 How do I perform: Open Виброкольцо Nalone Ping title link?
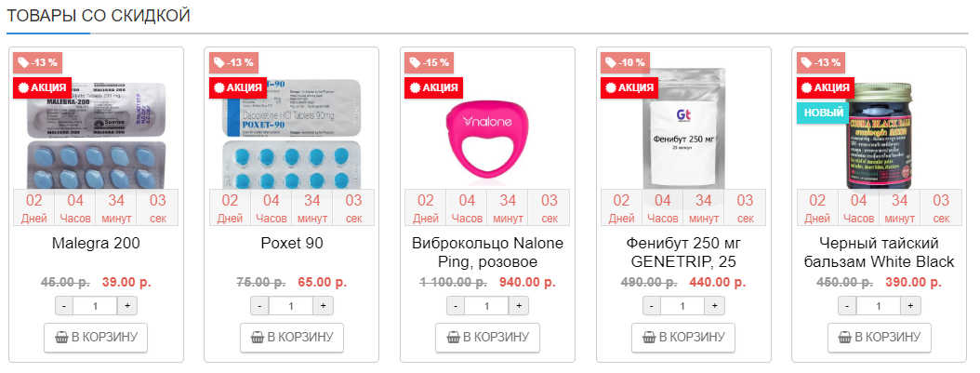coord(488,252)
